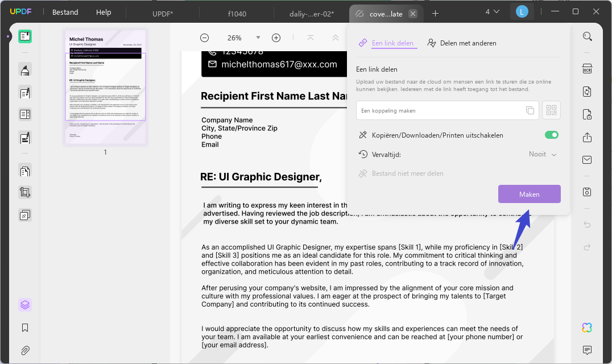Click the Undo arrow icon

(587, 224)
